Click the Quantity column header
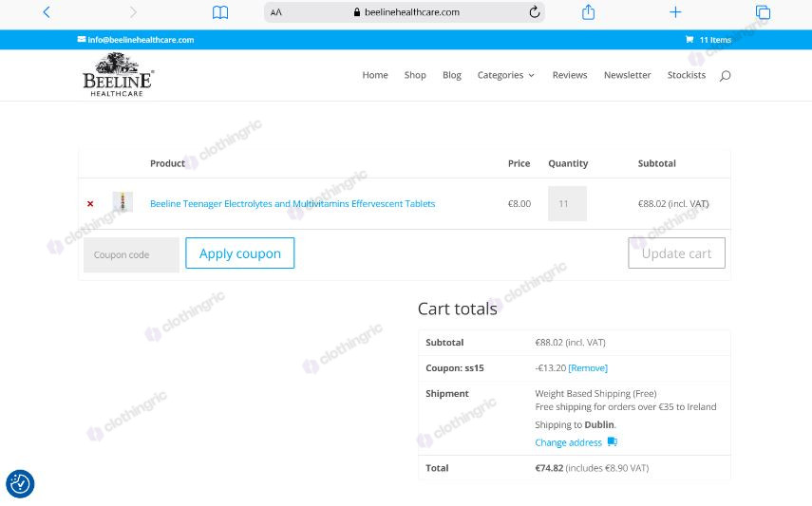The image size is (812, 506). click(568, 163)
